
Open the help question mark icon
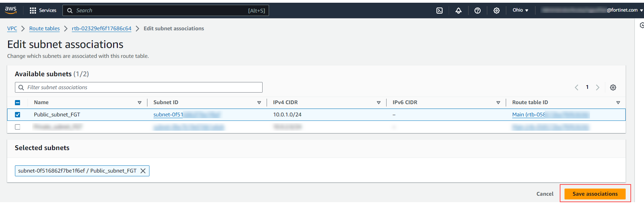coord(478,11)
